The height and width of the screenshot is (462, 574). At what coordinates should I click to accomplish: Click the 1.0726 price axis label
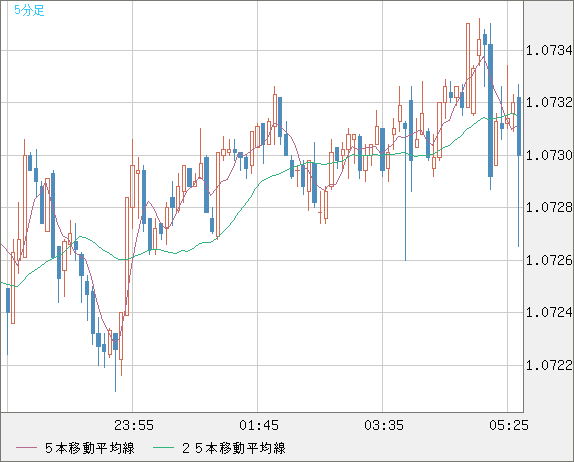click(549, 260)
